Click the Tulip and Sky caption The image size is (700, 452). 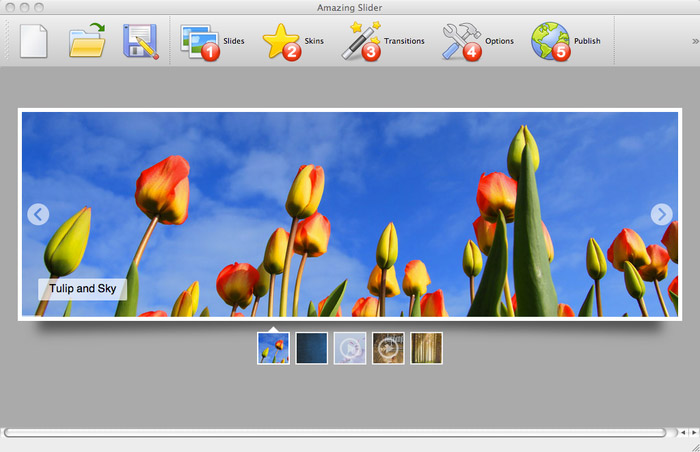83,289
